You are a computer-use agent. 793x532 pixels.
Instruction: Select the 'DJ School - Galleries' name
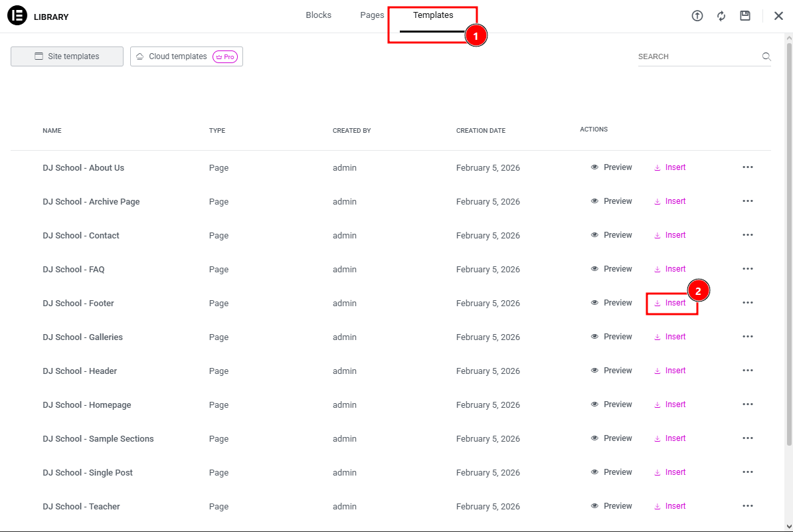click(83, 337)
